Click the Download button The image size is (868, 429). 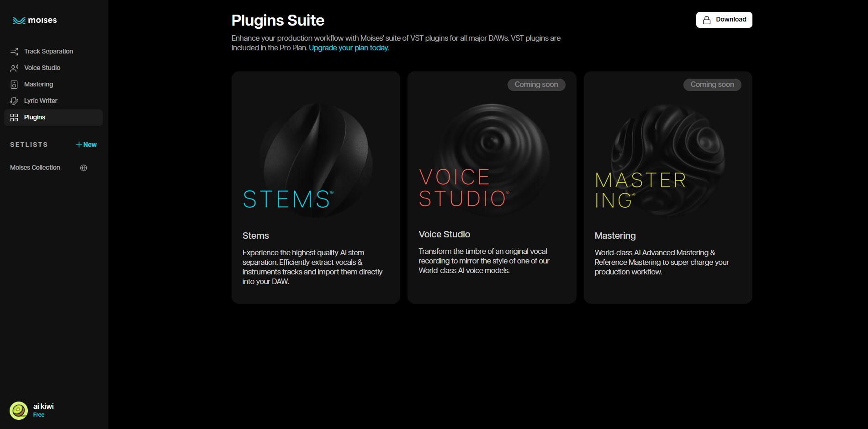click(724, 20)
